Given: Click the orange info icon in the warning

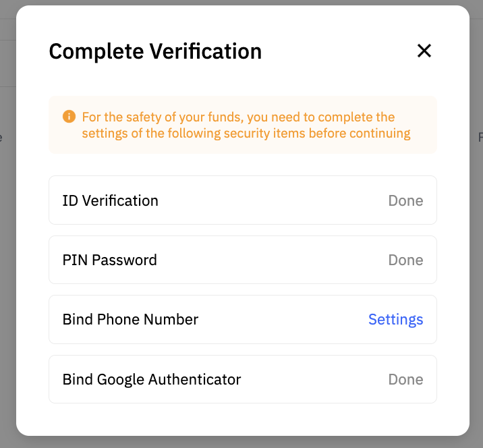Looking at the screenshot, I should pyautogui.click(x=69, y=117).
